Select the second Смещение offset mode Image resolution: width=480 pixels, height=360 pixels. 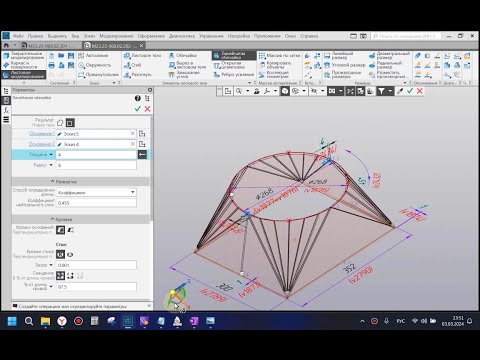(x=70, y=276)
